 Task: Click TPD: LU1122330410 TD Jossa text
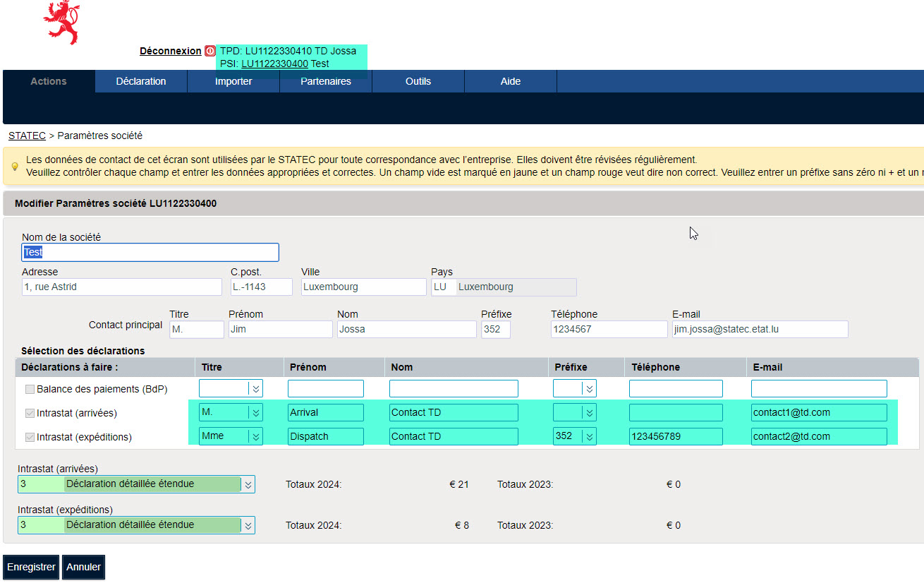288,51
